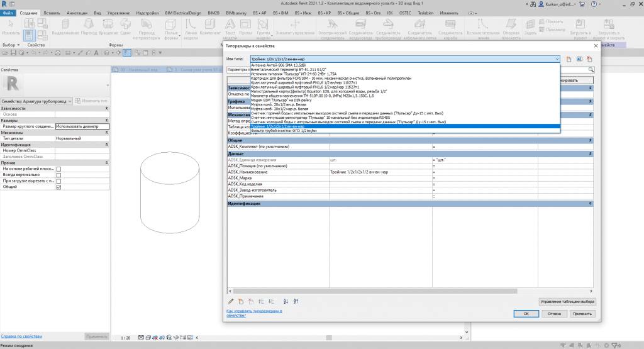Toggle 'При загрузке вырезать' checkbox

pyautogui.click(x=58, y=181)
